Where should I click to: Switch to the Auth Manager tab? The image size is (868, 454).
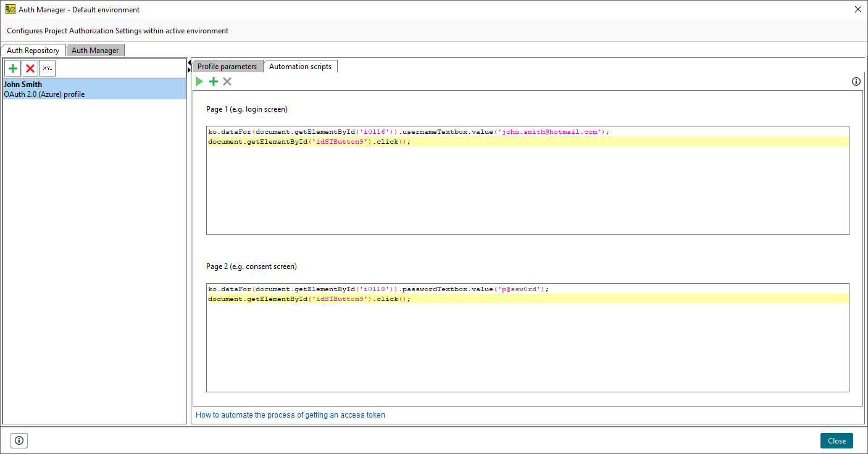[x=95, y=50]
